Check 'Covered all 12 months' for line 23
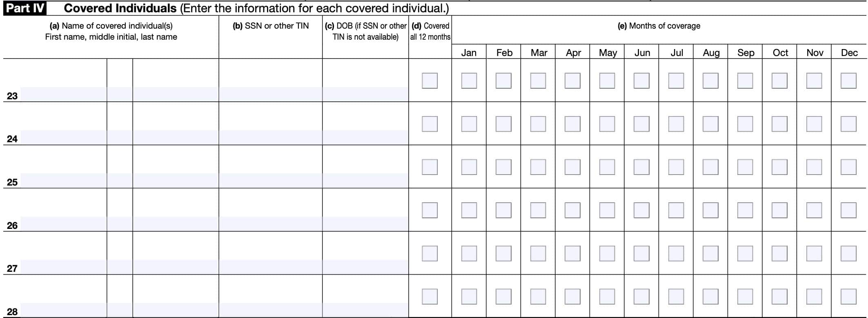The height and width of the screenshot is (318, 868). [430, 81]
